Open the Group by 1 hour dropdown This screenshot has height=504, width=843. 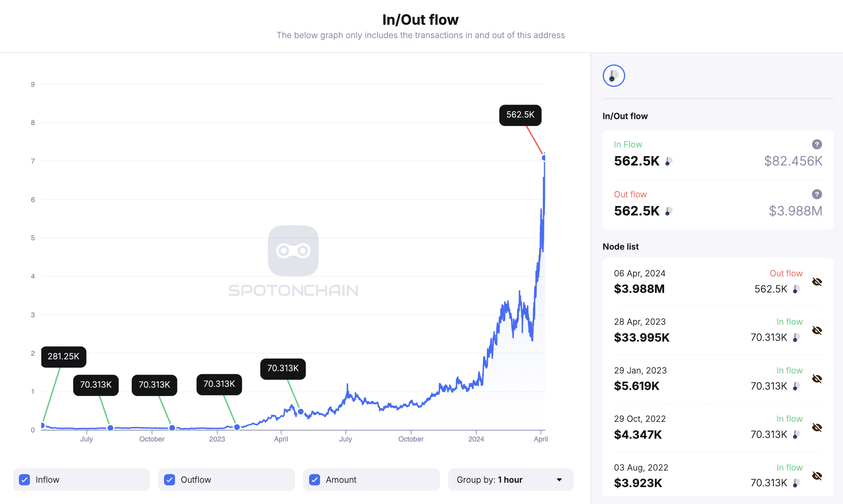point(510,480)
